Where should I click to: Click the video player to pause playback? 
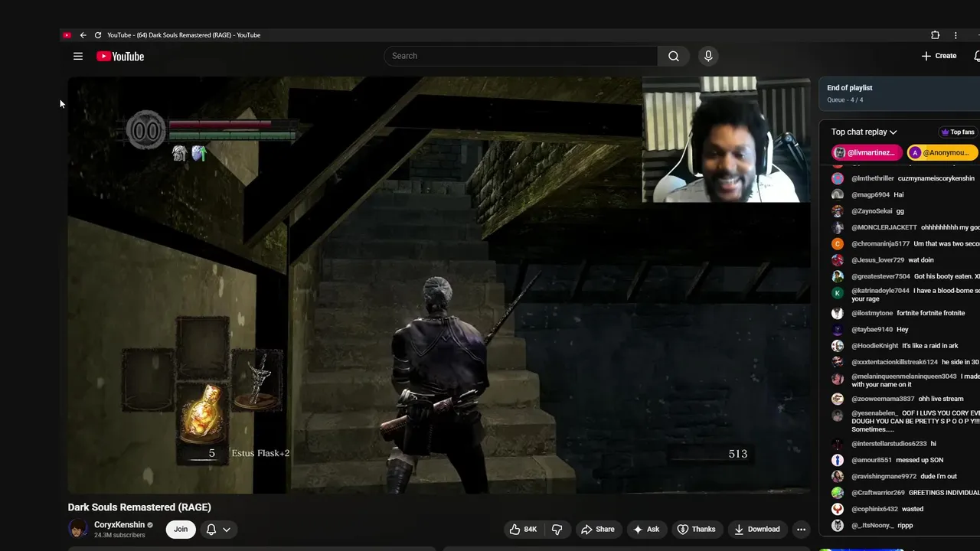pyautogui.click(x=439, y=285)
